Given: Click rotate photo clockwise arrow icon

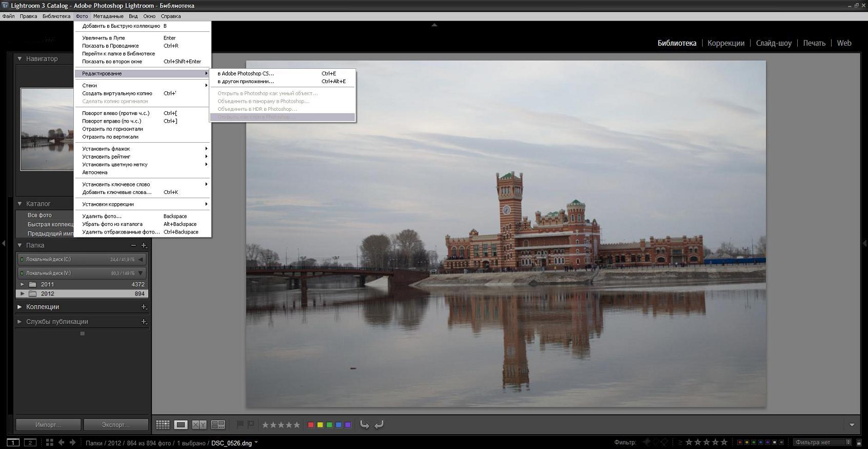Looking at the screenshot, I should pos(379,424).
